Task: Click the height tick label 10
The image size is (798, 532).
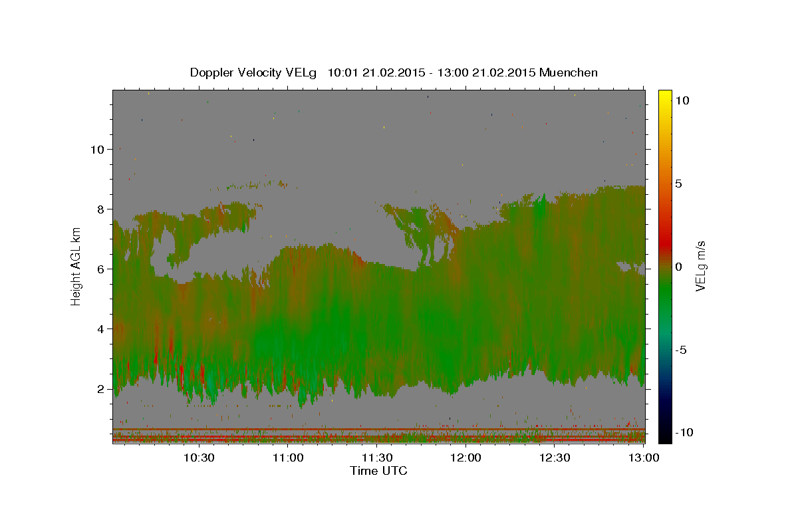Action: point(97,149)
